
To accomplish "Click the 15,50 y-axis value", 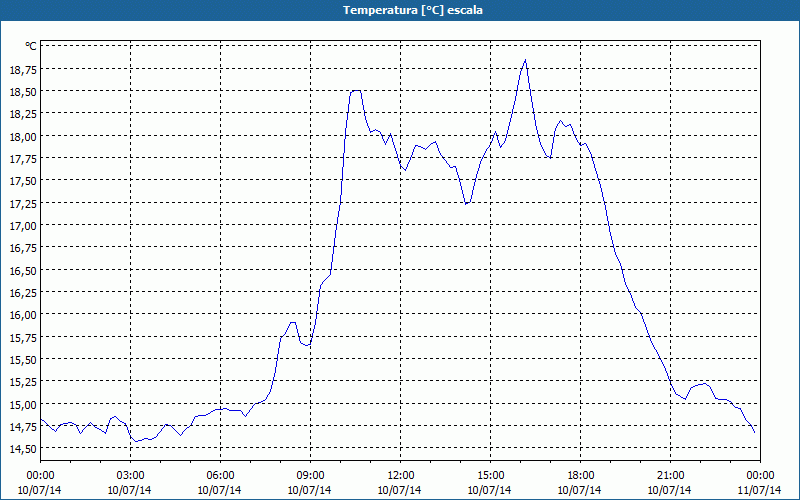I will tap(23, 360).
